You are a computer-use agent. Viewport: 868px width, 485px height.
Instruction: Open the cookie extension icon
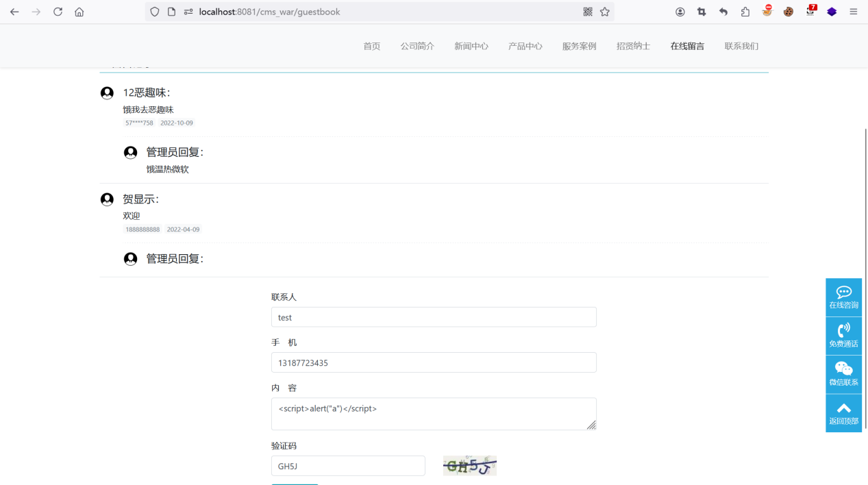tap(789, 12)
